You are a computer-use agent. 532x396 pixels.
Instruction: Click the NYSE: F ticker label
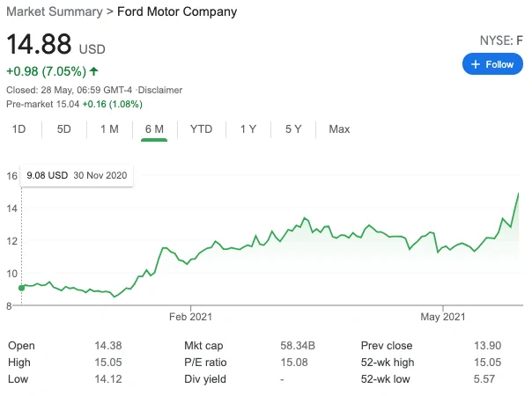[x=501, y=40]
